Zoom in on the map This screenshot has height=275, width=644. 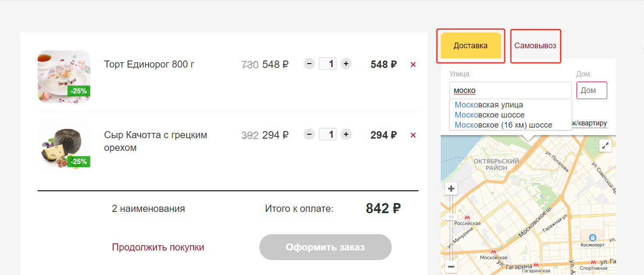pyautogui.click(x=451, y=189)
